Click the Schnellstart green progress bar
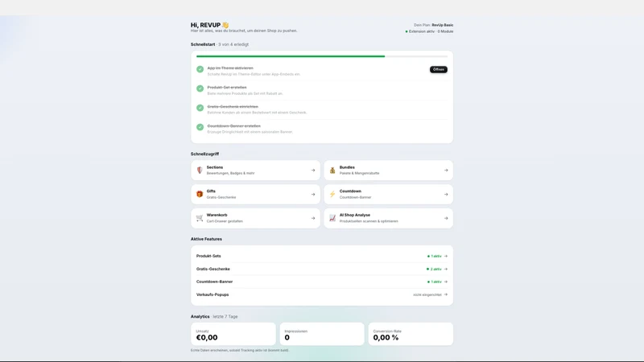 [291, 56]
